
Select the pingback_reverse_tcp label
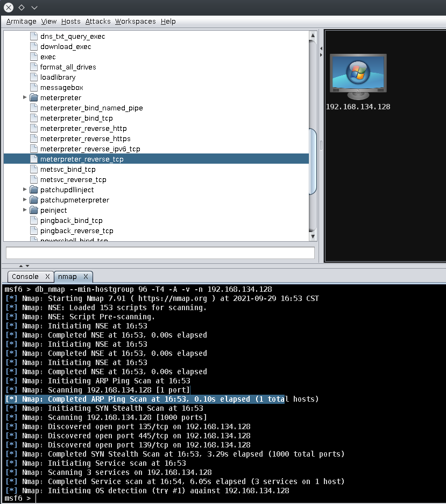[x=77, y=231]
